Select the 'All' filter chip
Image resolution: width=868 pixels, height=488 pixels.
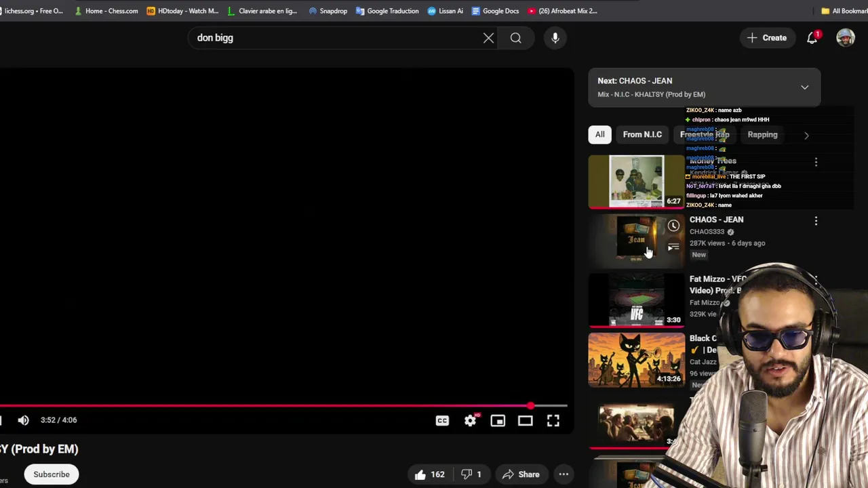tap(600, 134)
